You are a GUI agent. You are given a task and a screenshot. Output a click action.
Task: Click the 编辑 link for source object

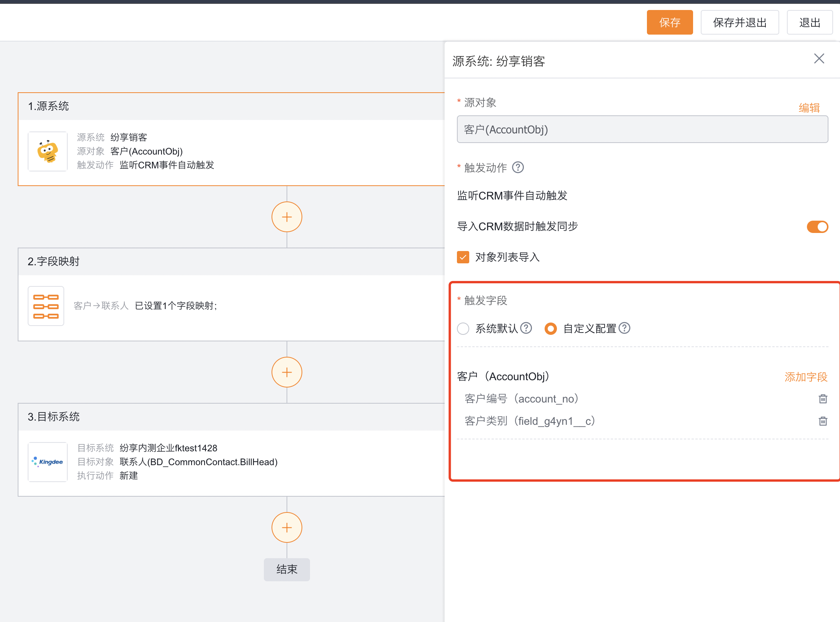[809, 108]
